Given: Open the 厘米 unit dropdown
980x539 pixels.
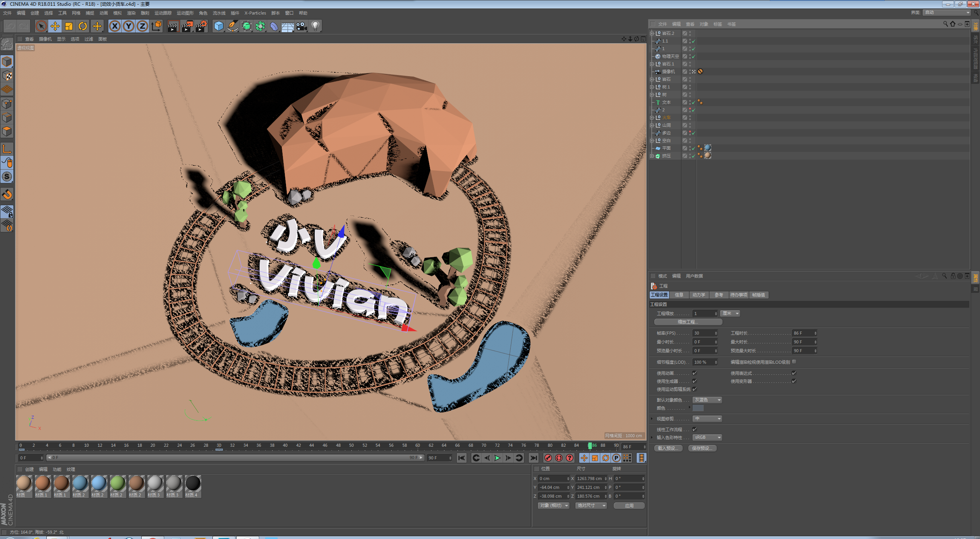Looking at the screenshot, I should (x=730, y=313).
